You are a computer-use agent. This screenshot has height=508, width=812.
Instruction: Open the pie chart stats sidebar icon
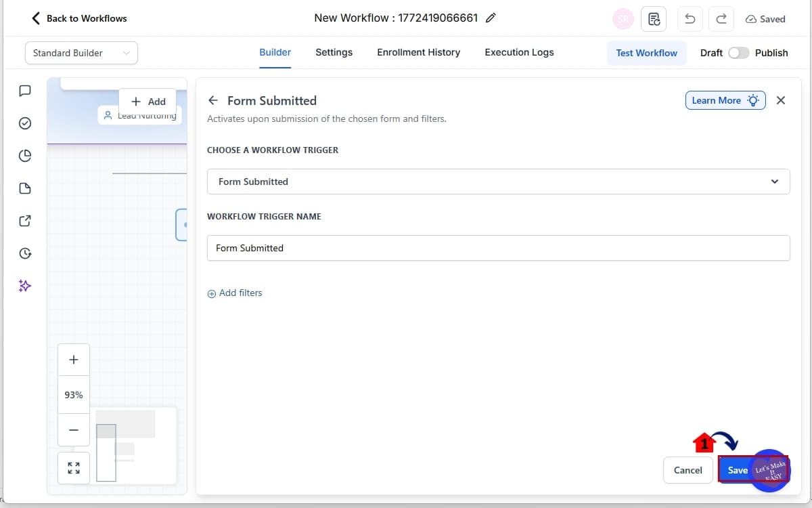coord(24,155)
